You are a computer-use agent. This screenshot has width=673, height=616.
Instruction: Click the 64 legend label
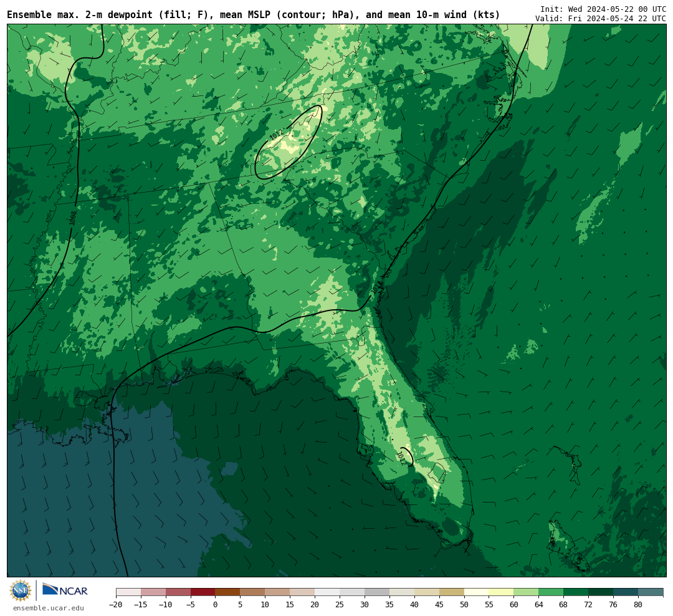coord(539,604)
